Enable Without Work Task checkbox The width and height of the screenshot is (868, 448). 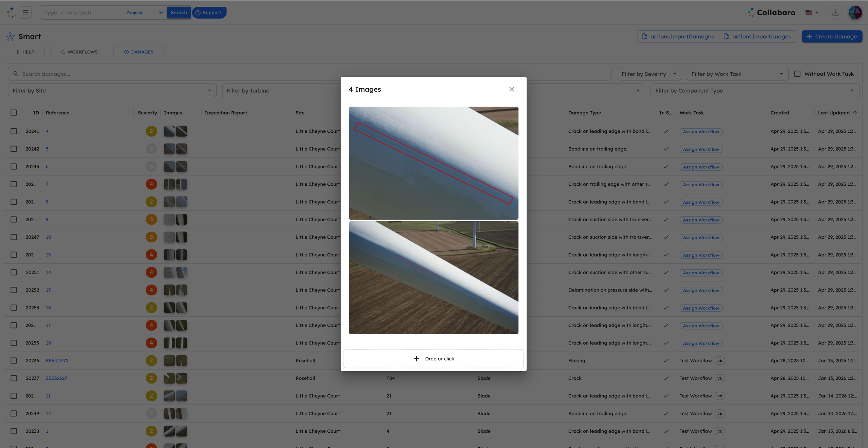[797, 74]
